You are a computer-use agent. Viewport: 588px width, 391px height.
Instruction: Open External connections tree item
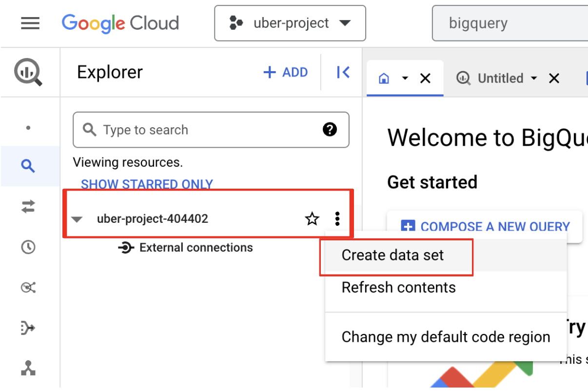pyautogui.click(x=196, y=248)
